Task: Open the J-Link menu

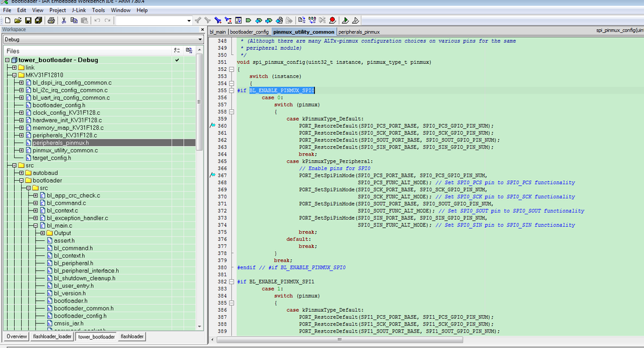Action: pos(79,10)
